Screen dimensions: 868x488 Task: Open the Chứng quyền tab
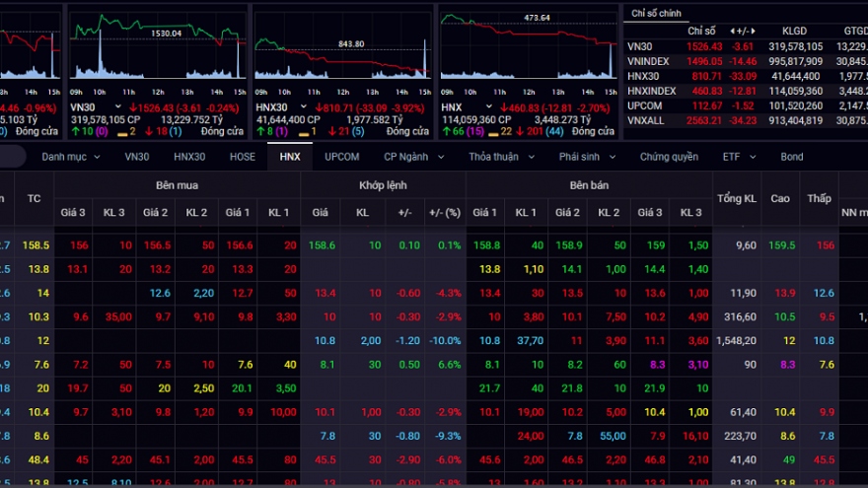point(669,157)
